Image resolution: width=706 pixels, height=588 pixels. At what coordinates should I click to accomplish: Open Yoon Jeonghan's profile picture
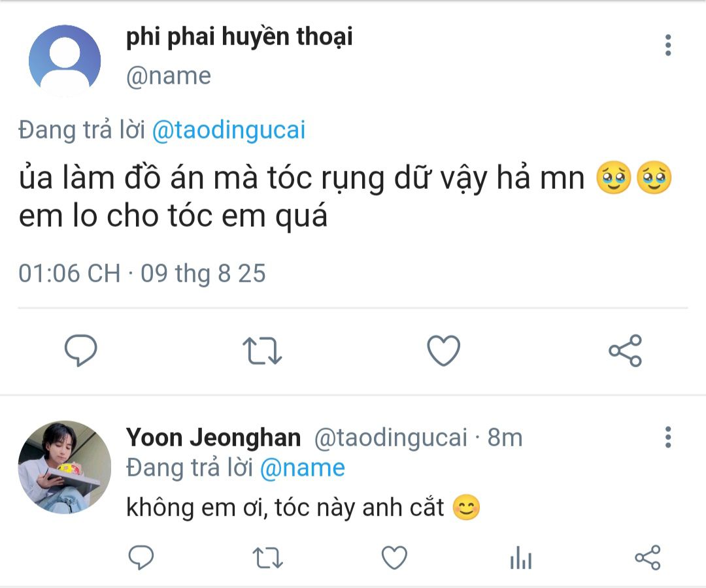click(65, 467)
